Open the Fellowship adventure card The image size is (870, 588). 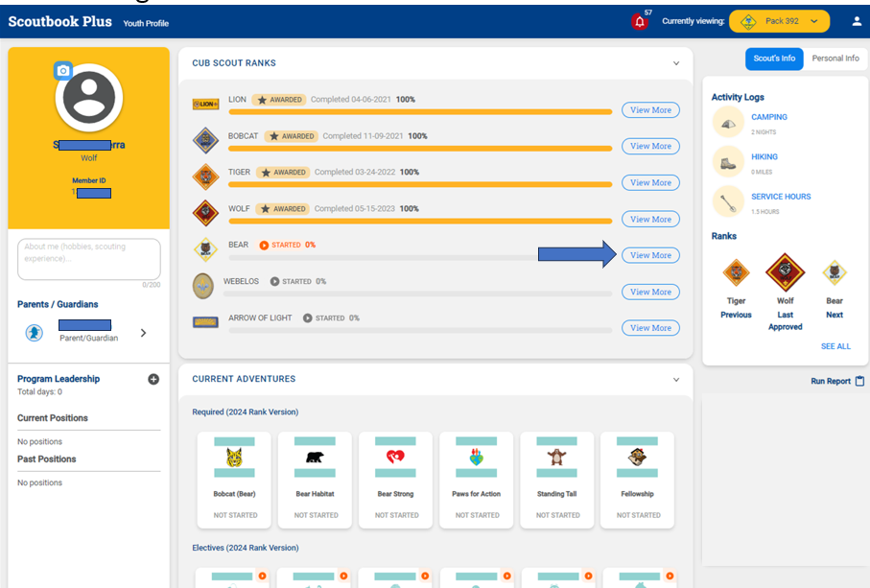pyautogui.click(x=637, y=480)
